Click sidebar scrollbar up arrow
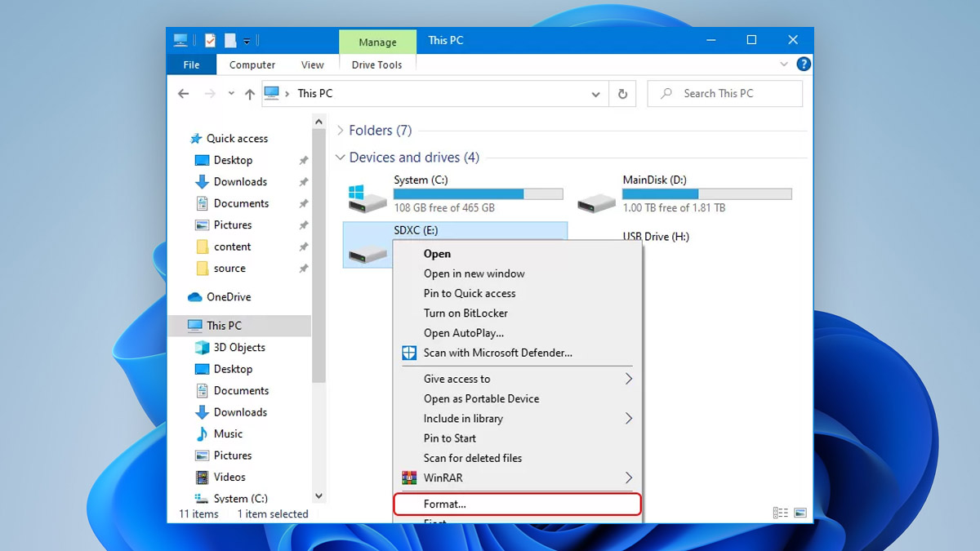The image size is (980, 551). click(318, 122)
